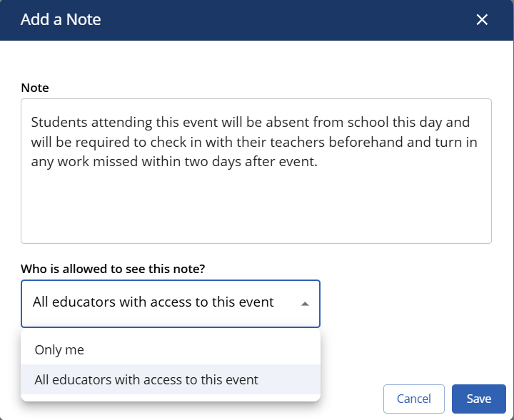
Task: Click selected value text in visibility combo box
Action: point(153,302)
